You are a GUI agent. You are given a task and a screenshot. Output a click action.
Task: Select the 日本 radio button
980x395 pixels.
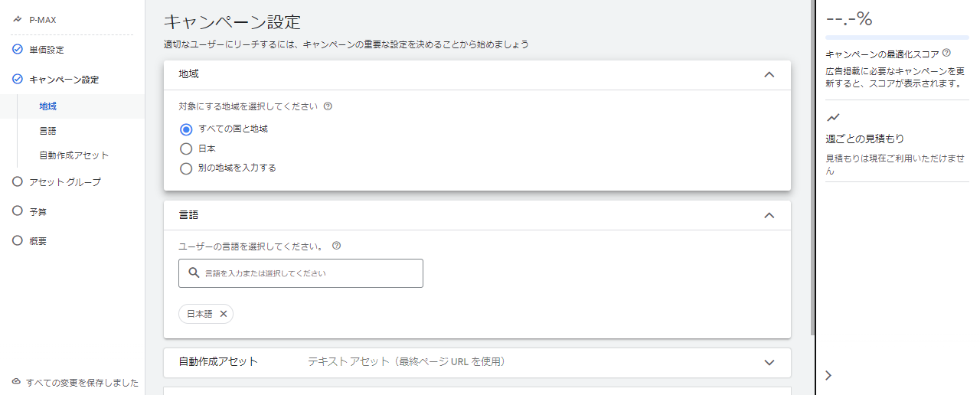click(x=185, y=149)
